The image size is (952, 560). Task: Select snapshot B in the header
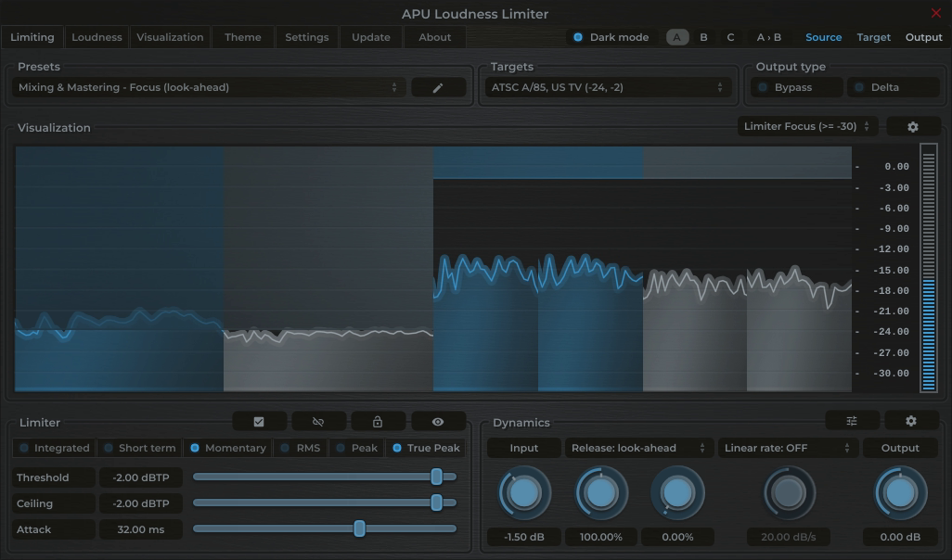702,37
